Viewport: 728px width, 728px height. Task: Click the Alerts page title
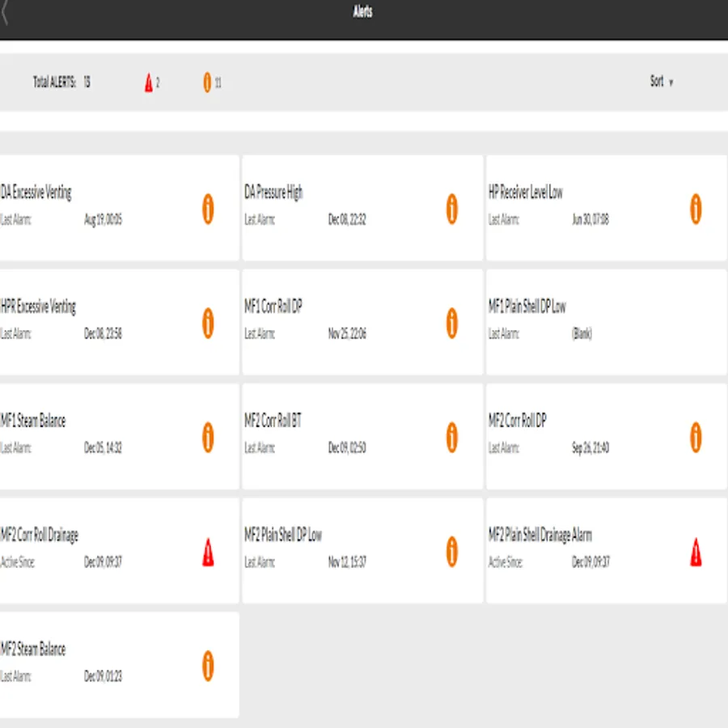(x=362, y=11)
